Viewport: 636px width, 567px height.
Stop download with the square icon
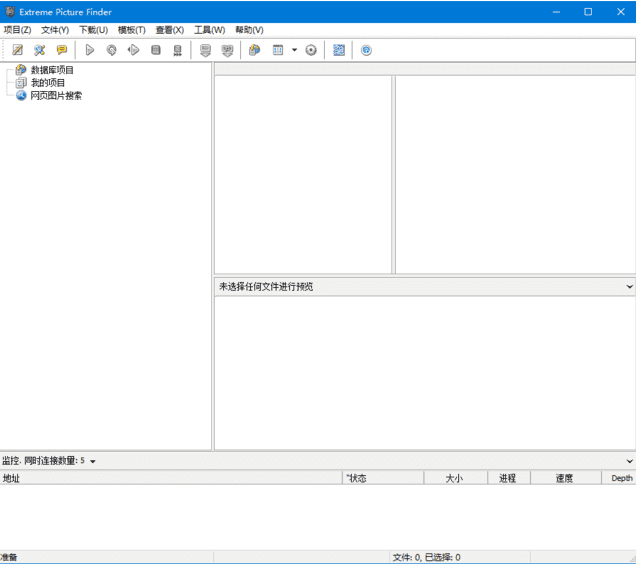tap(156, 50)
